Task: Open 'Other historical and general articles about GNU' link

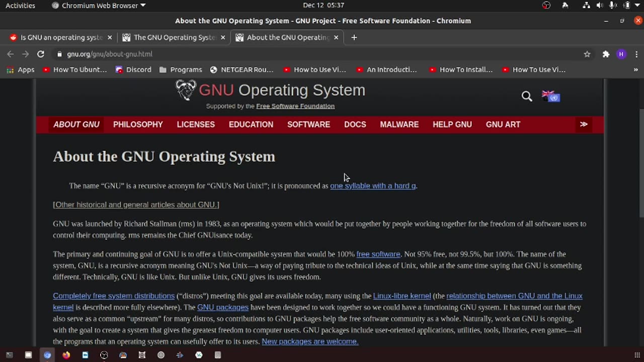Action: 136,205
